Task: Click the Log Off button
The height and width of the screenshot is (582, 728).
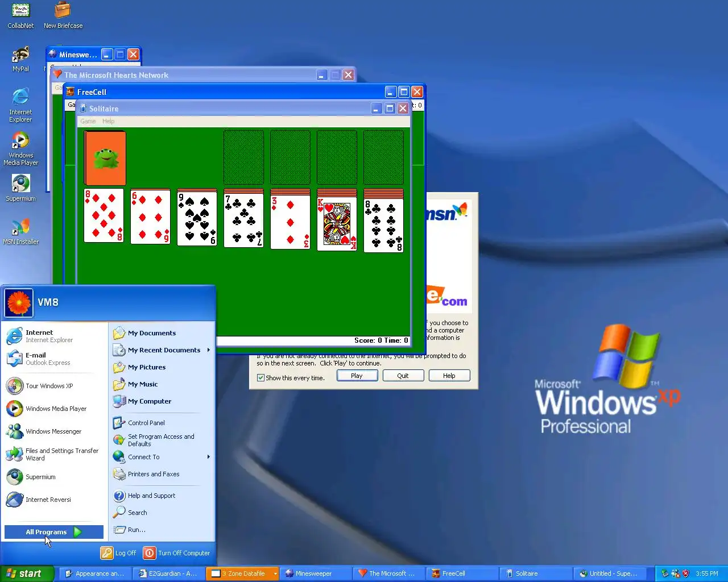Action: [119, 553]
